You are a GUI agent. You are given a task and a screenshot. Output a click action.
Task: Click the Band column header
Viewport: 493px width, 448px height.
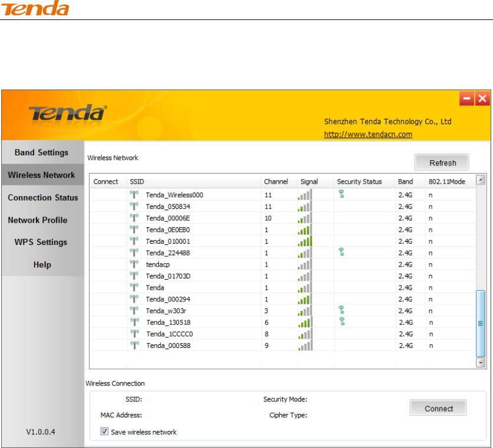click(x=410, y=181)
